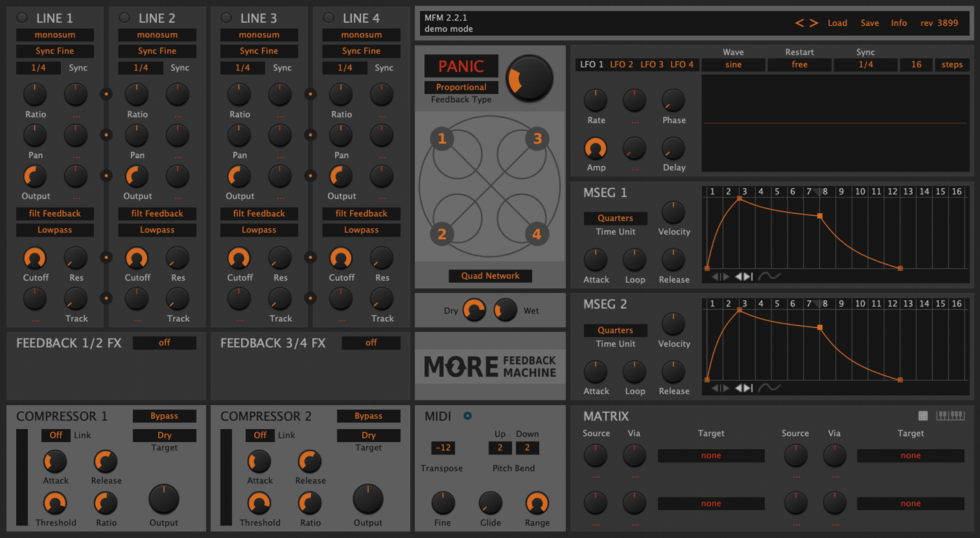Click the rev 3899 version label

(939, 23)
